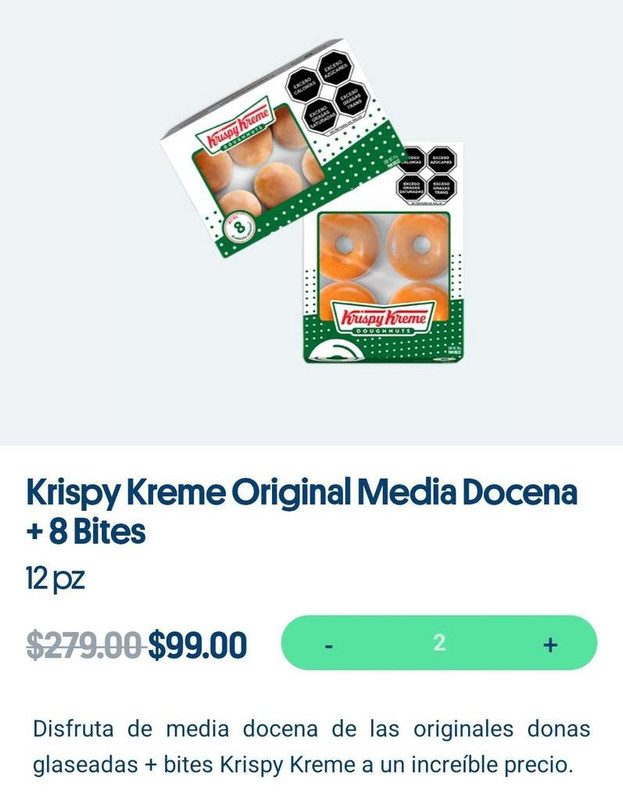Click the top-right glazed doughnut in the box
This screenshot has height=800, width=623.
pyautogui.click(x=418, y=245)
